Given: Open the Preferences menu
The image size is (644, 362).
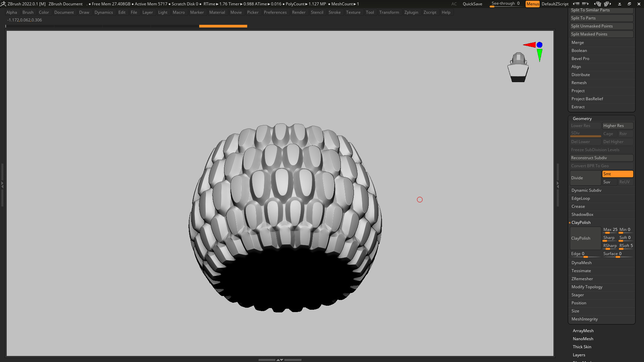Looking at the screenshot, I should coord(275,12).
